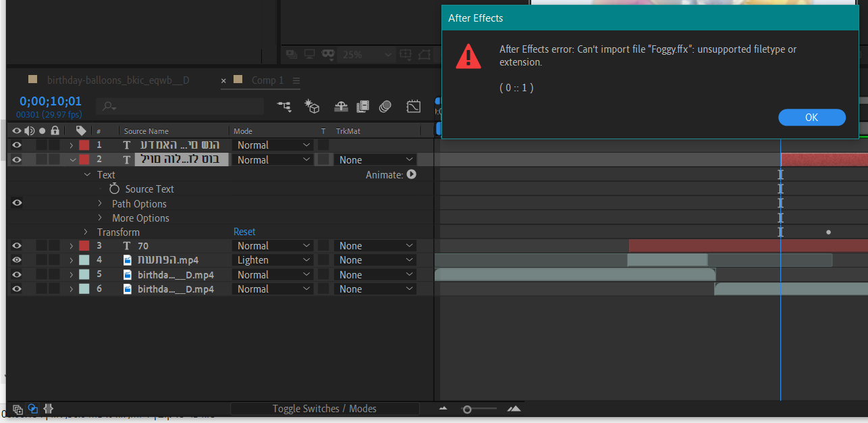Open the Graph Editor icon
The image size is (868, 423).
pyautogui.click(x=414, y=106)
